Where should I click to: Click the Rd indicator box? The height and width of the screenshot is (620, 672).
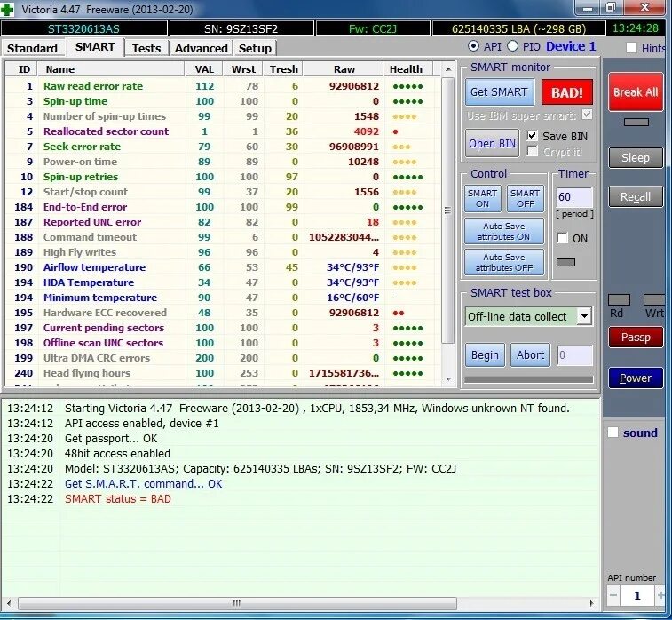pyautogui.click(x=619, y=299)
